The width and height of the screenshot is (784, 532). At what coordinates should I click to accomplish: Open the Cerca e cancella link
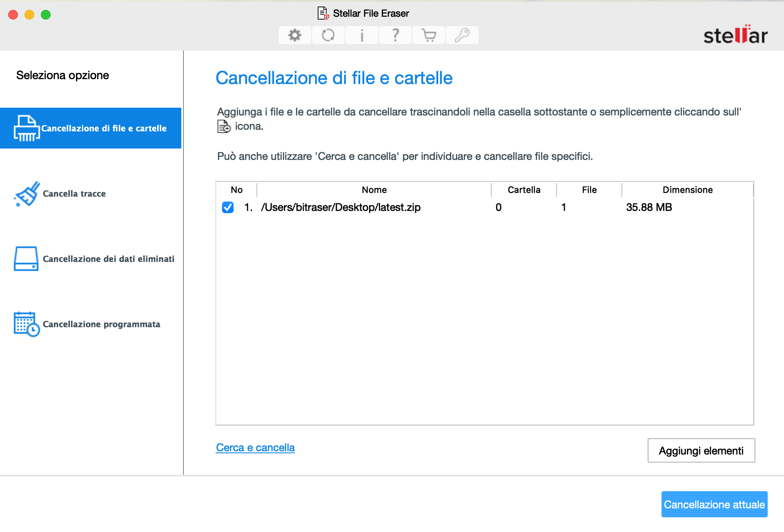255,448
